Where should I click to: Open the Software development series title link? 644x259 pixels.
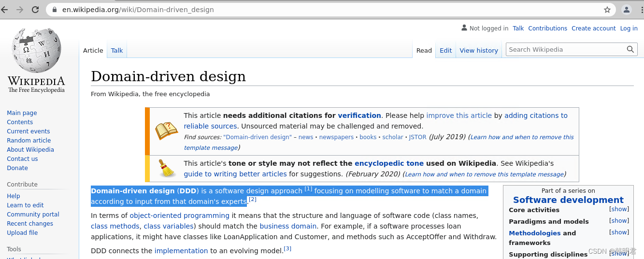pyautogui.click(x=568, y=200)
